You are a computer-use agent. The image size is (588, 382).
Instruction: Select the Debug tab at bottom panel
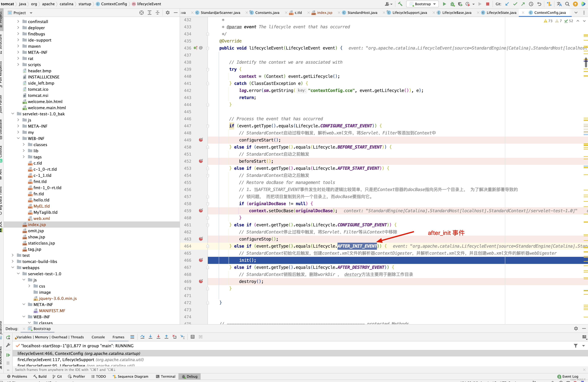click(x=192, y=376)
